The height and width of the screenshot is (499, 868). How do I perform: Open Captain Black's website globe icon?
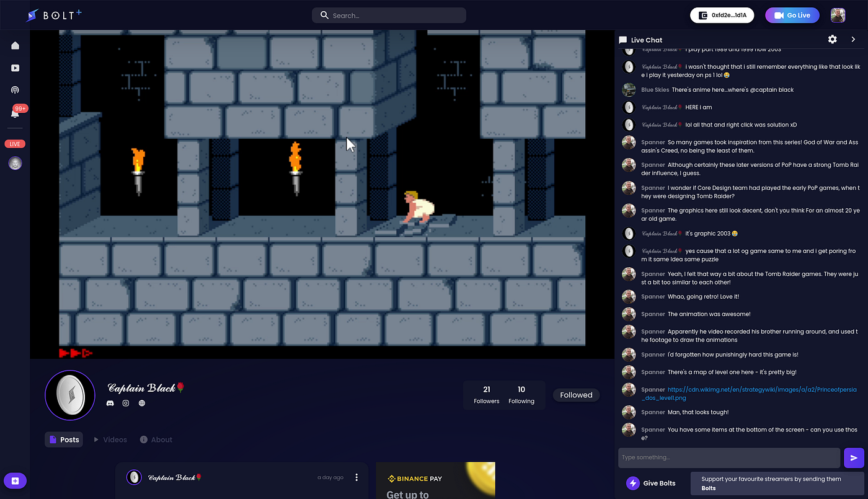click(142, 404)
